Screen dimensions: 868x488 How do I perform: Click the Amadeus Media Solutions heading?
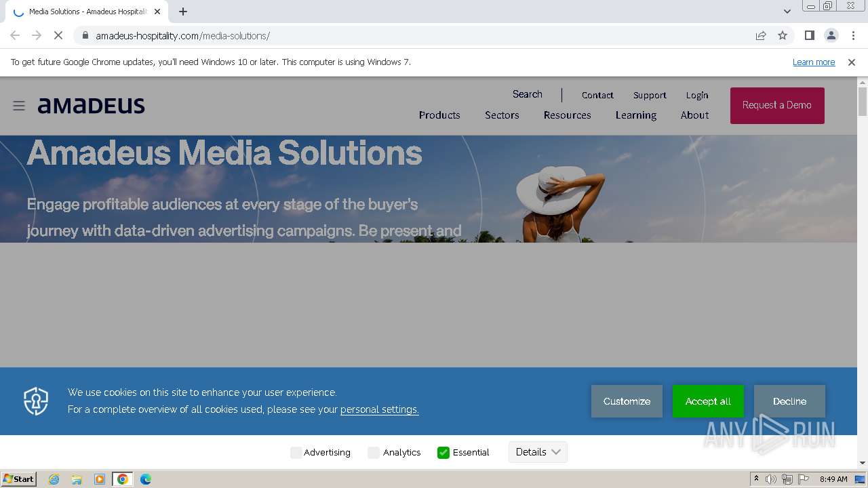224,153
